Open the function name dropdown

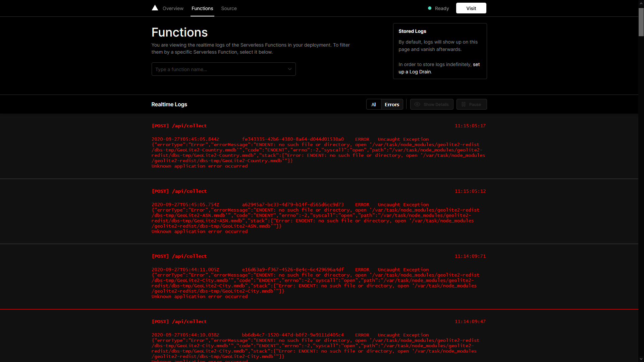coord(223,69)
